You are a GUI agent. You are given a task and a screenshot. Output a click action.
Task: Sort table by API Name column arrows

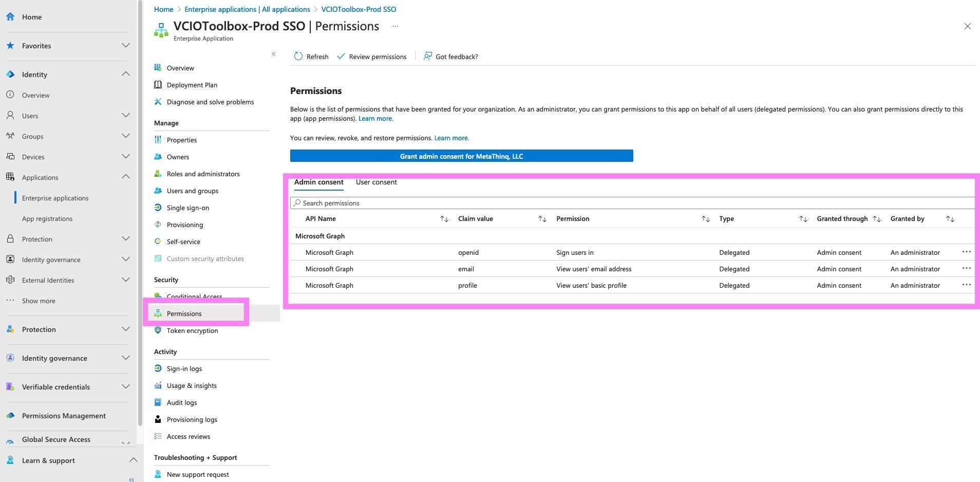444,219
